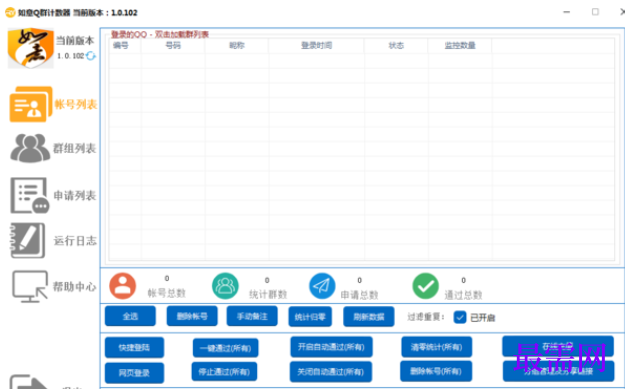Viewport: 625px width, 389px height.
Task: Disable the 已开启 filter-duplicates checkbox
Action: [x=460, y=317]
